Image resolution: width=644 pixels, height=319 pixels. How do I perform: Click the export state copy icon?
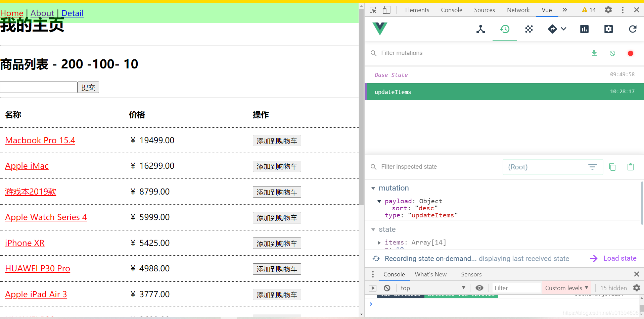click(x=612, y=167)
